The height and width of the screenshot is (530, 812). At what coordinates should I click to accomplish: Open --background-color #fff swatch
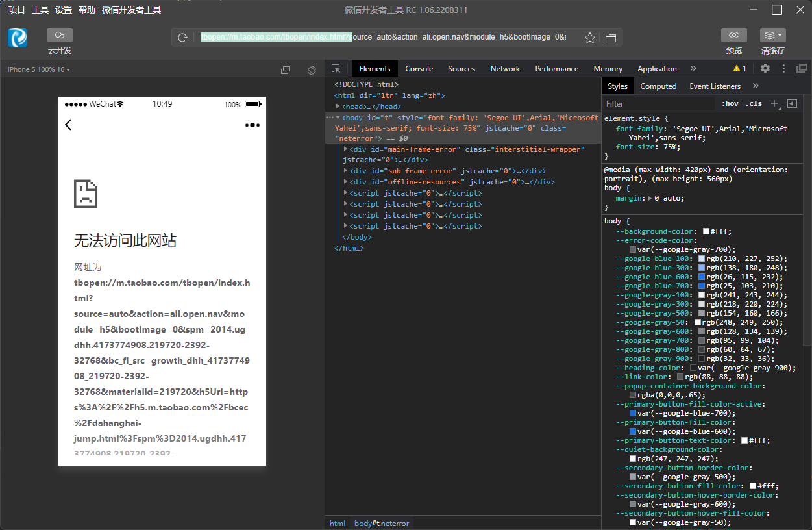point(706,231)
